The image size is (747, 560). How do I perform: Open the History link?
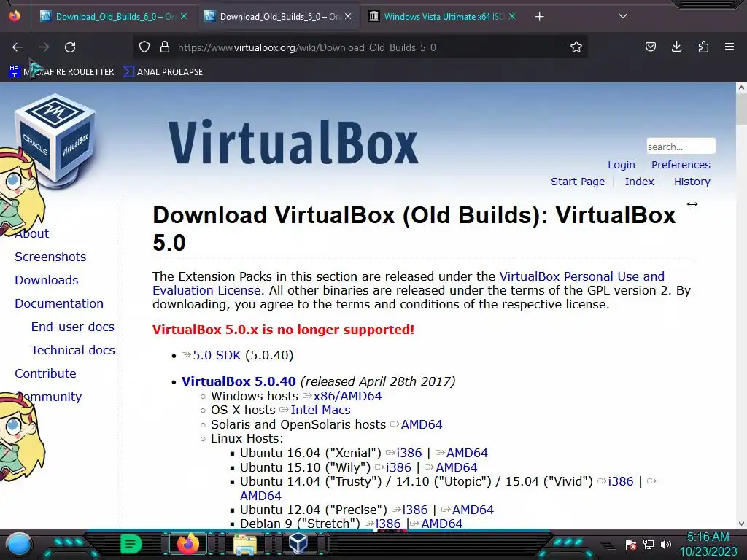[x=692, y=182]
